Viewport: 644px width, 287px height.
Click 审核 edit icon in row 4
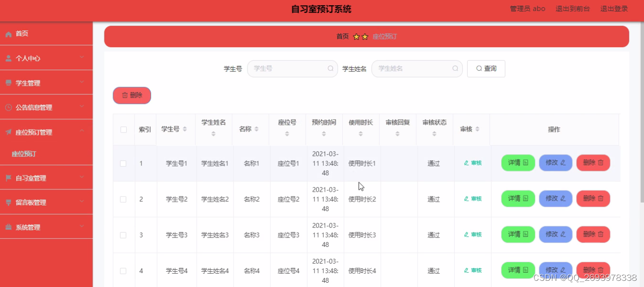(467, 270)
